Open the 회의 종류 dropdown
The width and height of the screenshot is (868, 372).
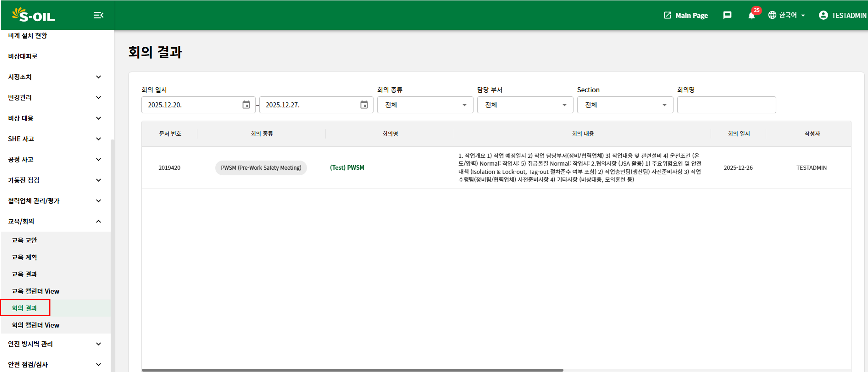tap(425, 105)
